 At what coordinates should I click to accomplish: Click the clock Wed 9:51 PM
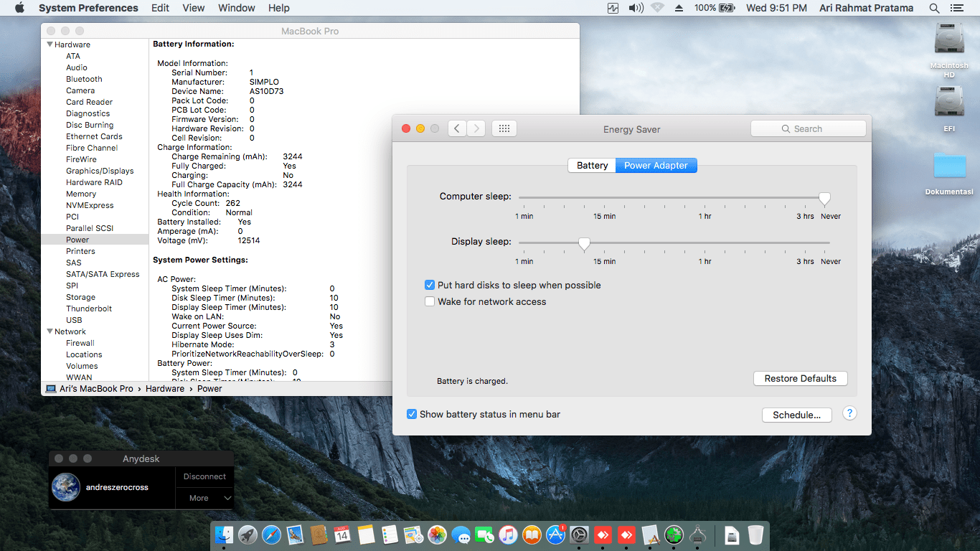tap(776, 8)
